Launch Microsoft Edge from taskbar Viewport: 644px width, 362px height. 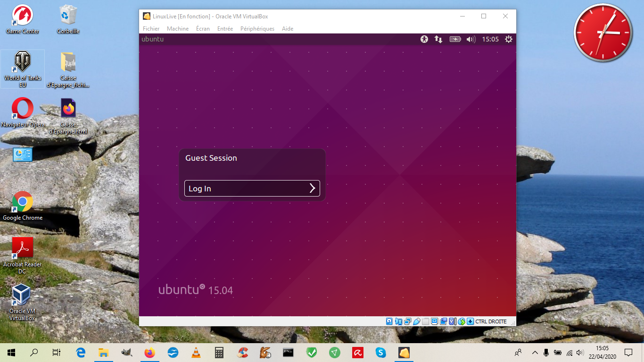tap(81, 352)
